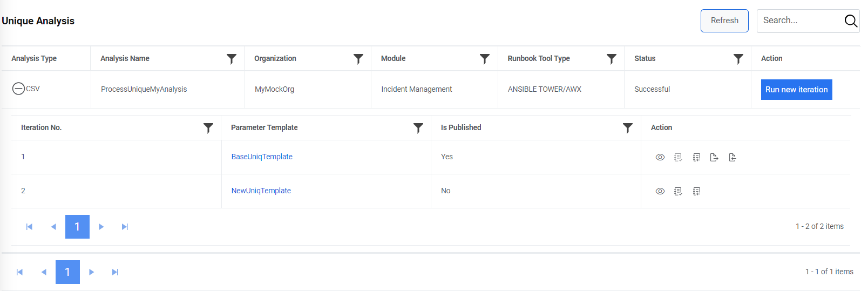Click the Refresh button
Screen dimensions: 868x291
724,21
